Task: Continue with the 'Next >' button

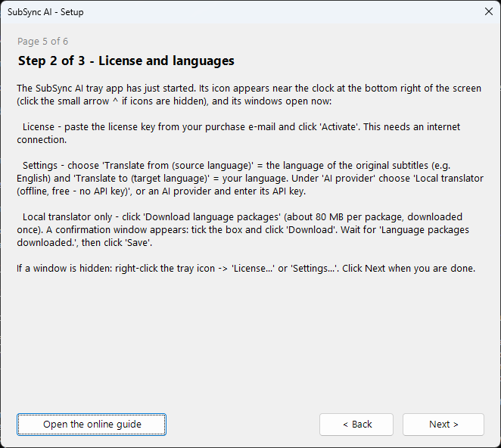Action: 443,425
